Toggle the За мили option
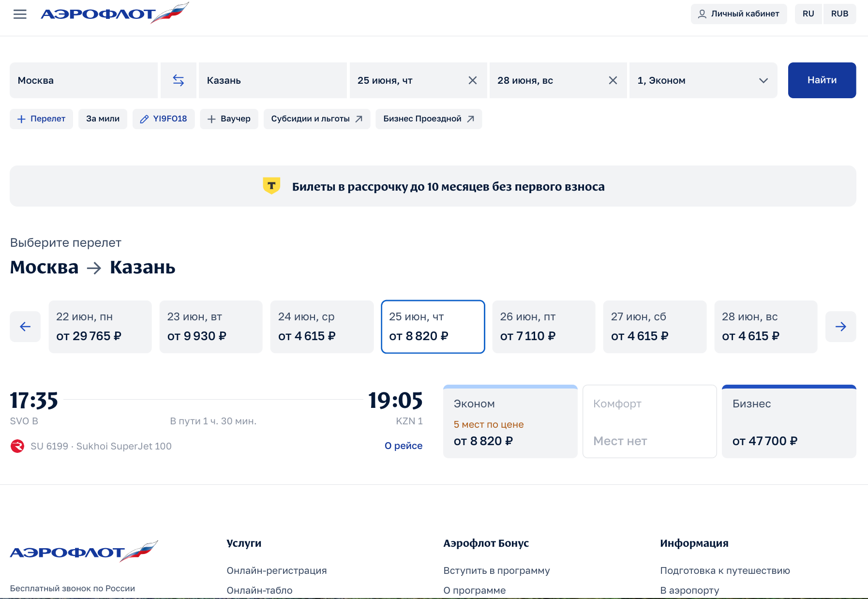868x599 pixels. 103,119
